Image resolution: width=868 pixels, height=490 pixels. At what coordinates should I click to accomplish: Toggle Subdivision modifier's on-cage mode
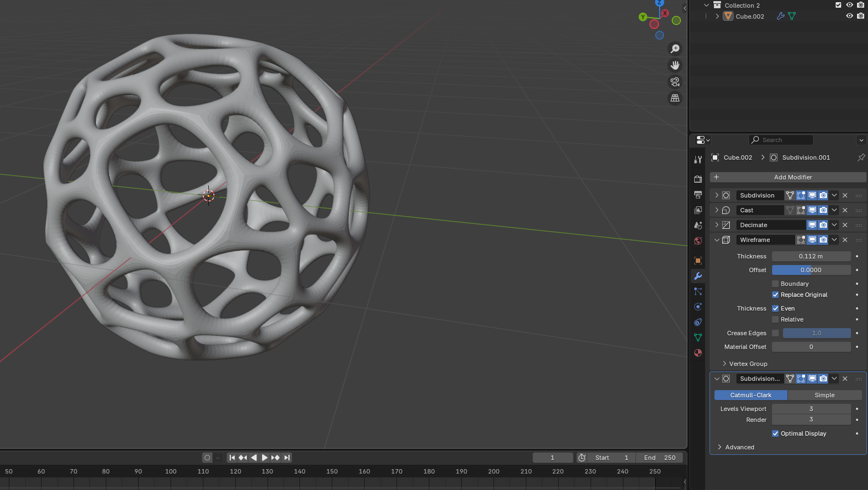coord(790,195)
